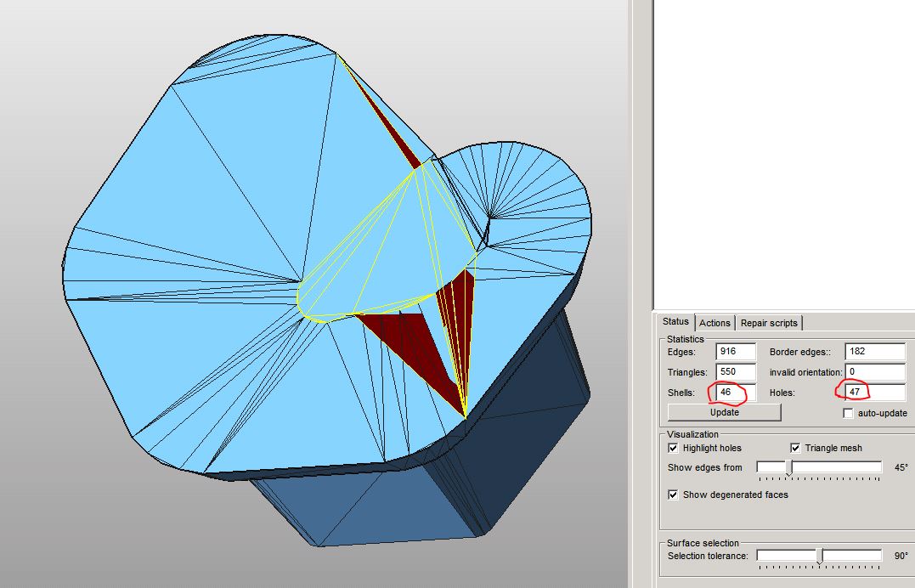This screenshot has height=588, width=915.
Task: Disable Show degenerated faces
Action: [x=673, y=495]
